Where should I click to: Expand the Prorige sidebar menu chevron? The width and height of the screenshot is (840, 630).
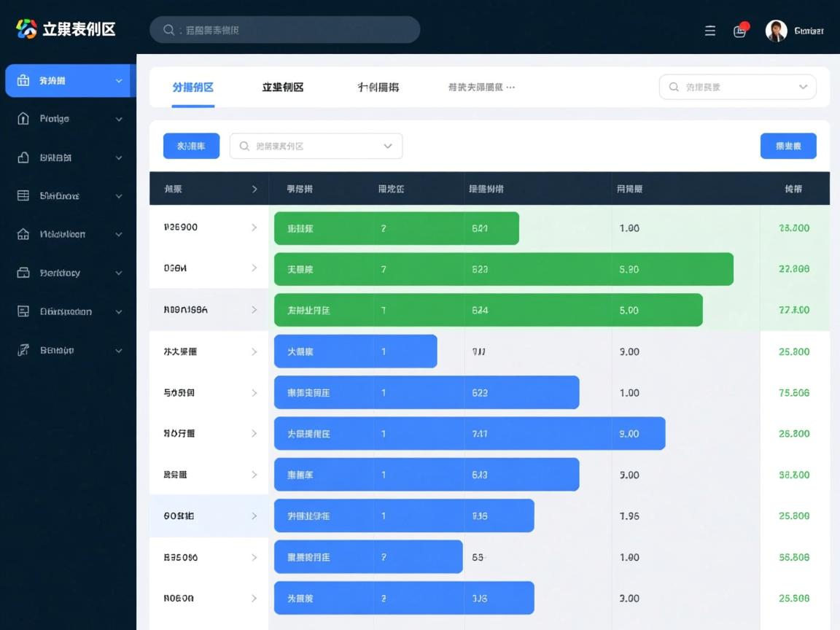(x=119, y=119)
